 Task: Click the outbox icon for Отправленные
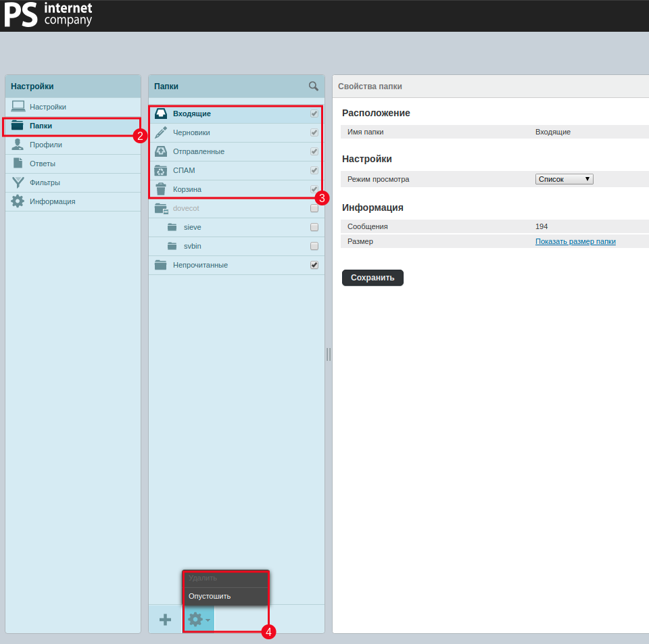[x=161, y=151]
